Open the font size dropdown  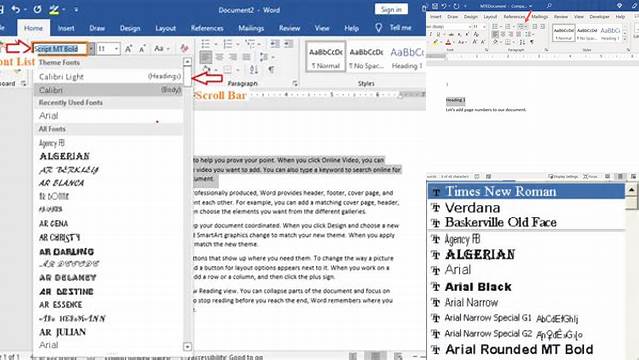(x=117, y=49)
